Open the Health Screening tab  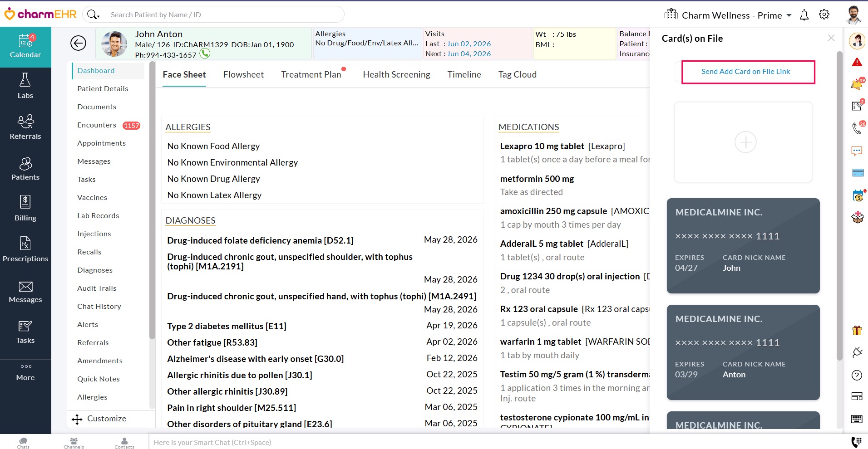tap(396, 74)
